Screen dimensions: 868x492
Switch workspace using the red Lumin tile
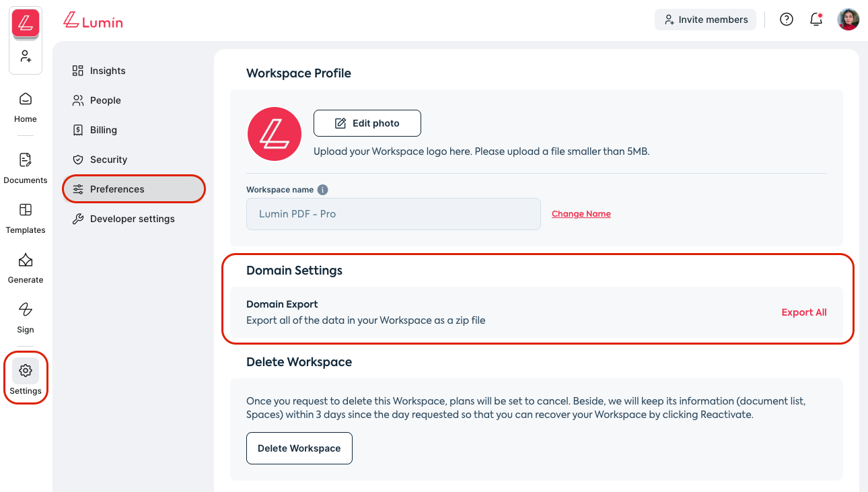coord(26,24)
